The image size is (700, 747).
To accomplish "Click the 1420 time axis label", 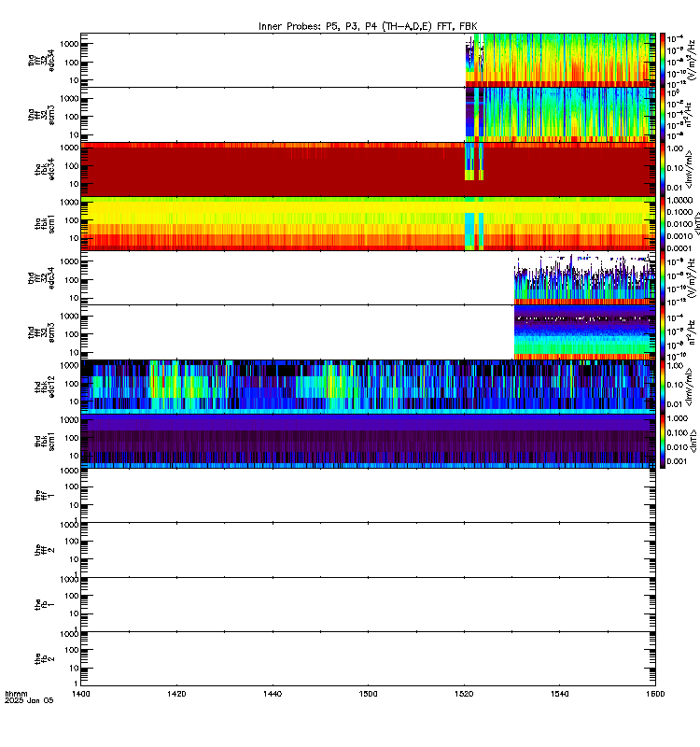I will (x=176, y=694).
